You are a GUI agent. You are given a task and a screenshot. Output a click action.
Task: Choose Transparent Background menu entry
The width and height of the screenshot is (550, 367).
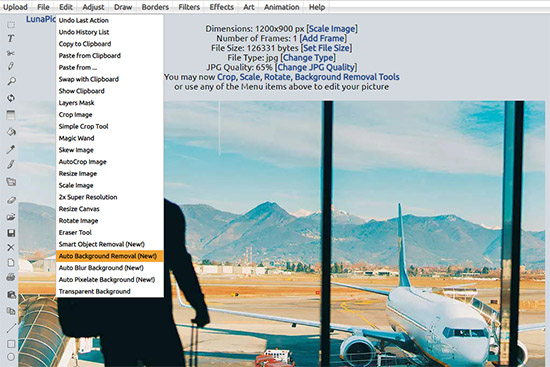pos(94,292)
